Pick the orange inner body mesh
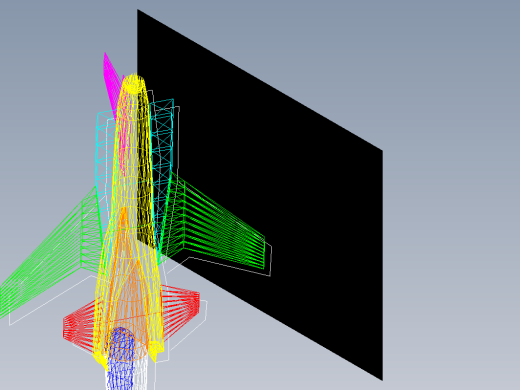Image resolution: width=520 pixels, height=390 pixels. (128, 283)
